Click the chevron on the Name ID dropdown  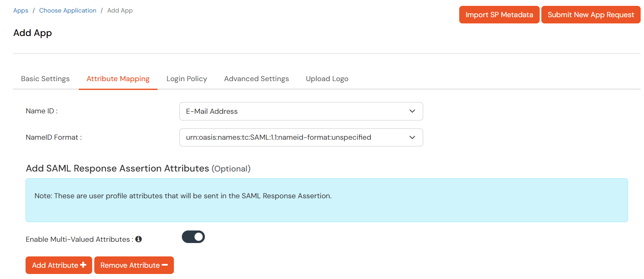pyautogui.click(x=413, y=111)
